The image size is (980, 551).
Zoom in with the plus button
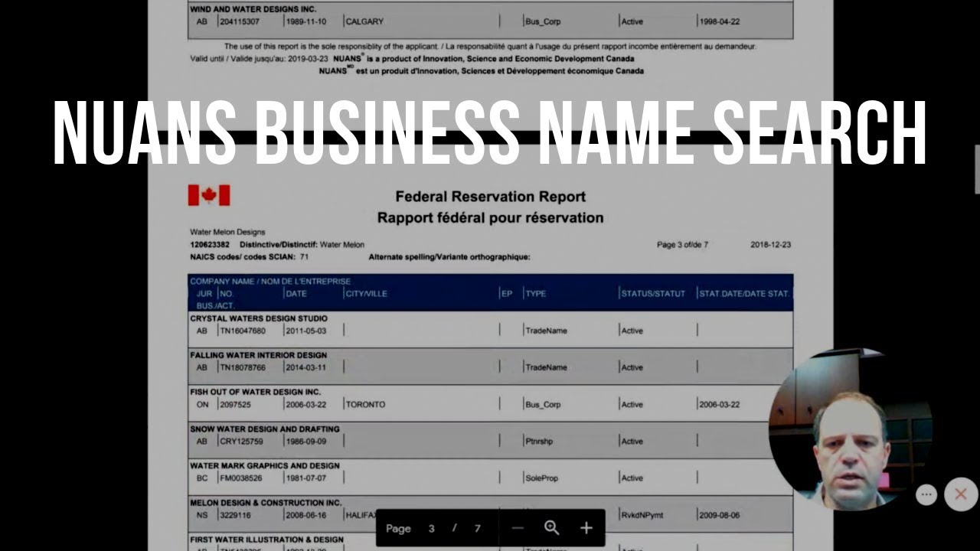[586, 528]
